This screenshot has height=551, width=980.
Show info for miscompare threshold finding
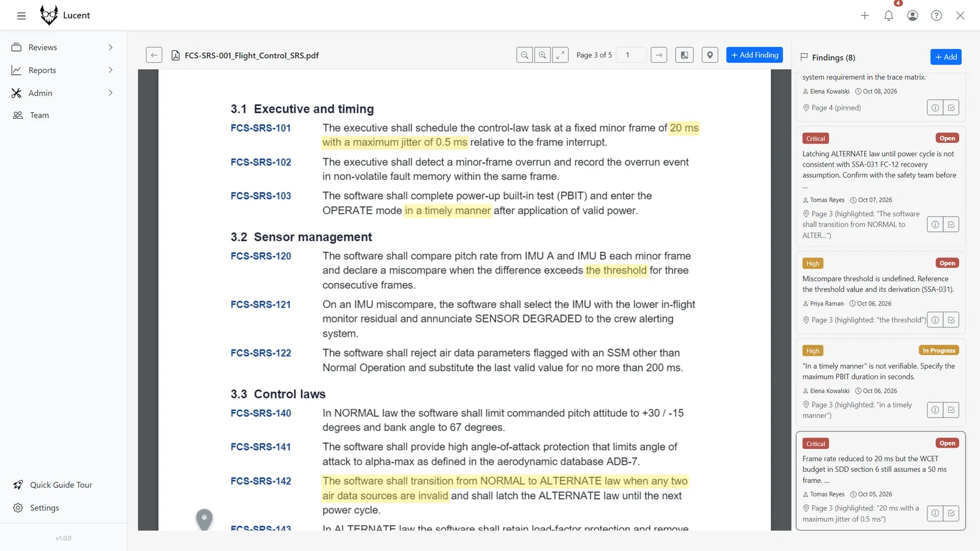click(x=935, y=320)
